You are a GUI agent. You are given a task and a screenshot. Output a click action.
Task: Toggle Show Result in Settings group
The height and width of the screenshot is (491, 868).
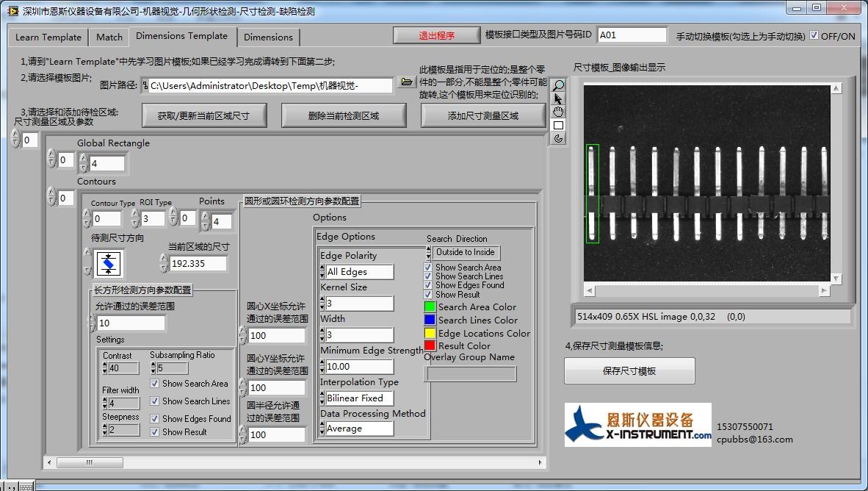154,431
